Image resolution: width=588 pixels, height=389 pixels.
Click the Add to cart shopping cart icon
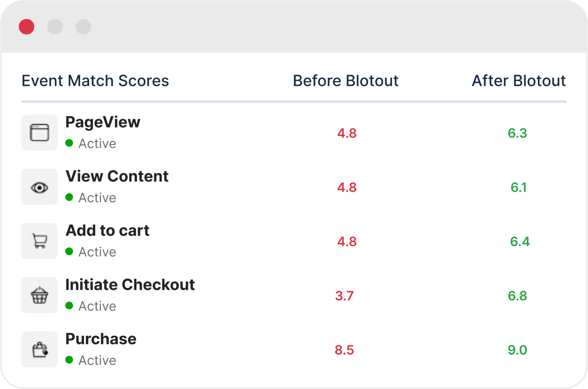39,241
